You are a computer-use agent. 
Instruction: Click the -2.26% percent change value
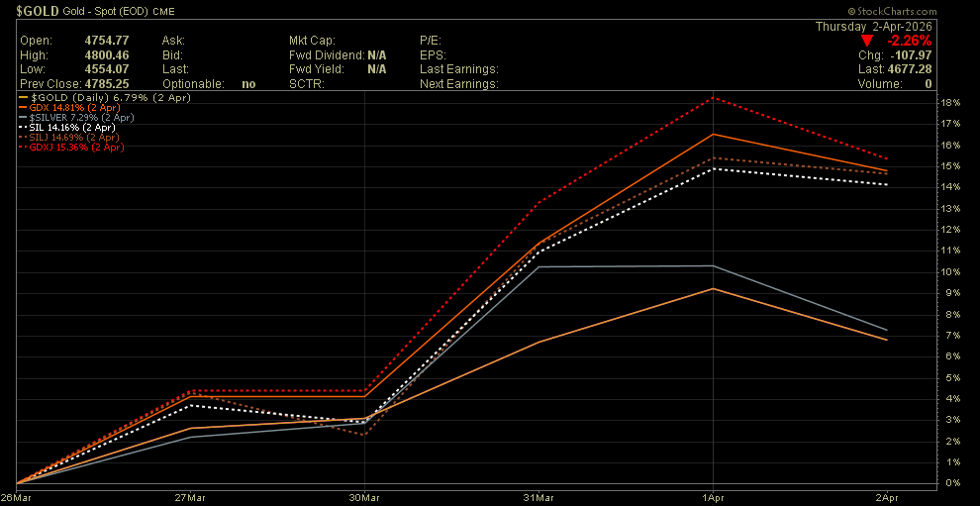click(911, 41)
